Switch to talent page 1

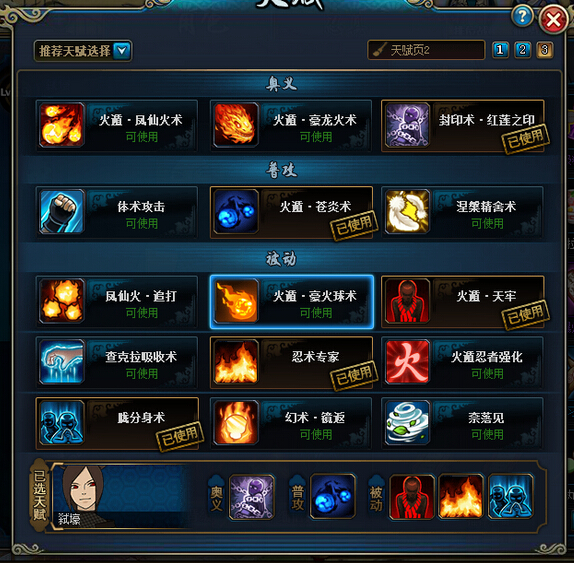(x=500, y=50)
